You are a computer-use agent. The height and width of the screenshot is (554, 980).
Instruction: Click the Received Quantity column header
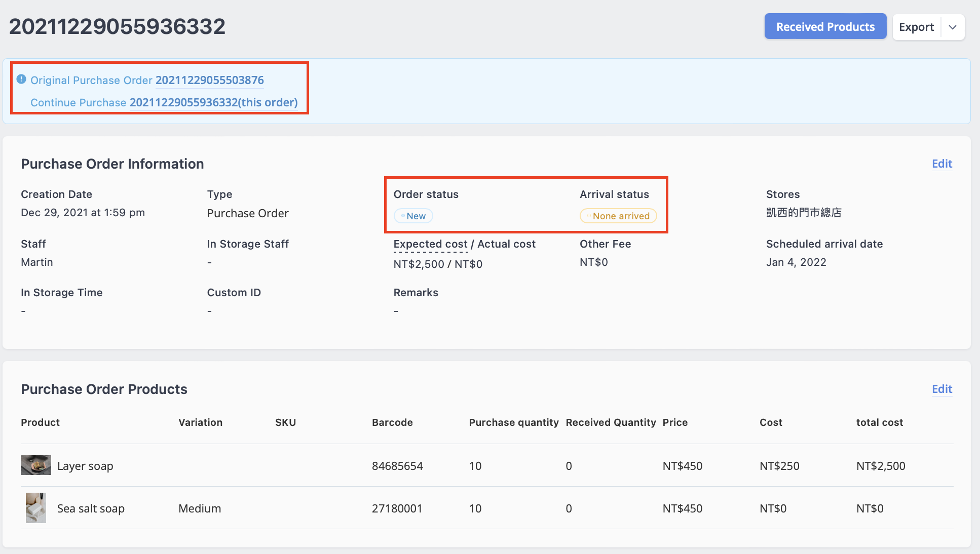coord(611,422)
